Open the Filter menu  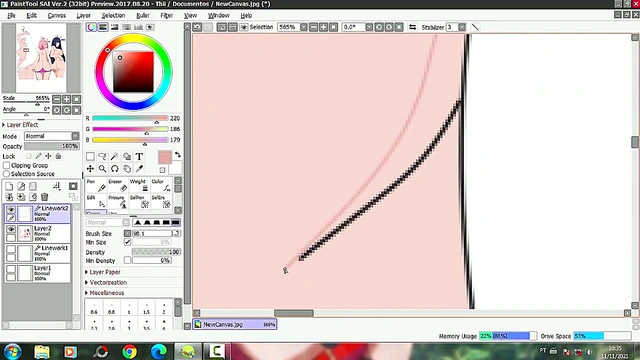click(x=167, y=16)
